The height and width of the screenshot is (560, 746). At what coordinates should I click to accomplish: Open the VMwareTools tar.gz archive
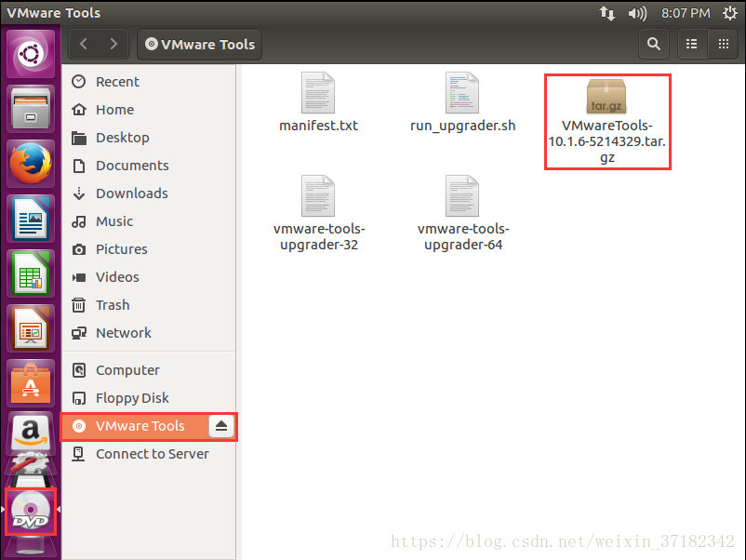click(x=607, y=98)
